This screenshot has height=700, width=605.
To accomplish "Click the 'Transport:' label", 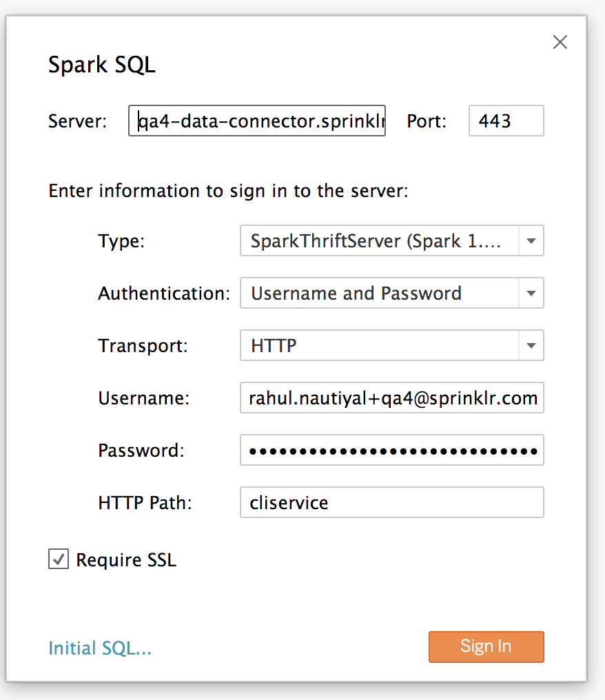I will (x=143, y=346).
